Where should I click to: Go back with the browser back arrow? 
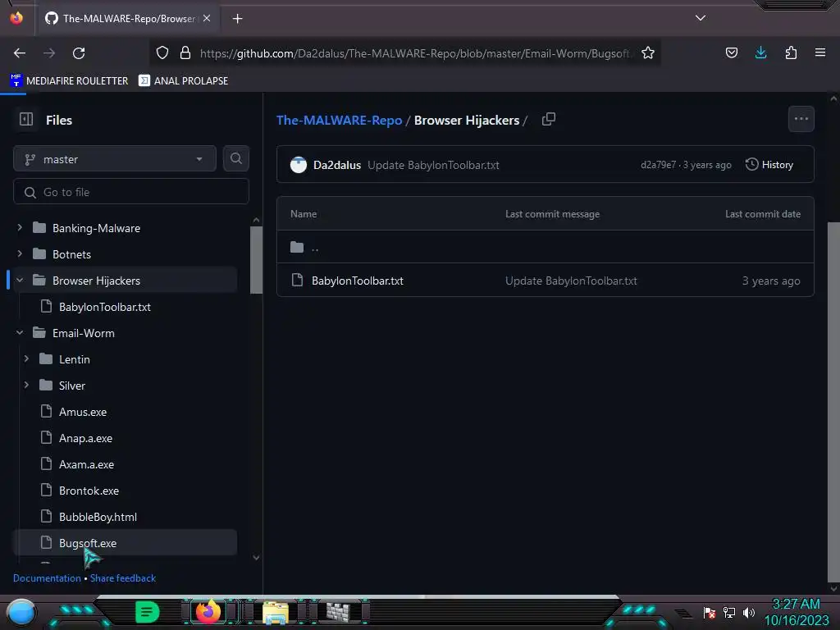pyautogui.click(x=20, y=53)
